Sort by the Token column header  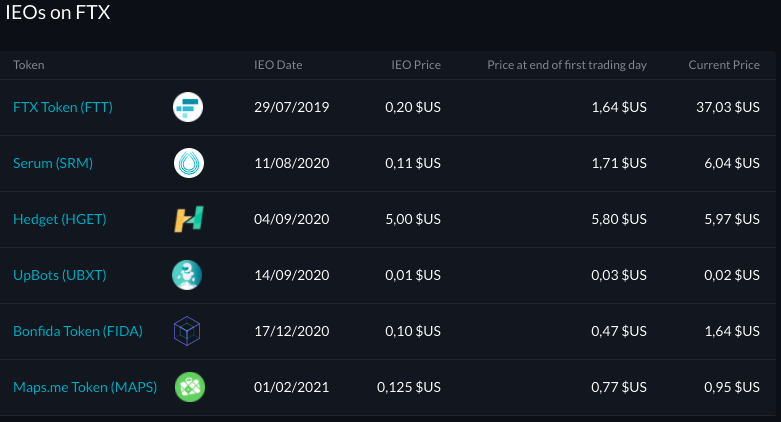pyautogui.click(x=29, y=65)
